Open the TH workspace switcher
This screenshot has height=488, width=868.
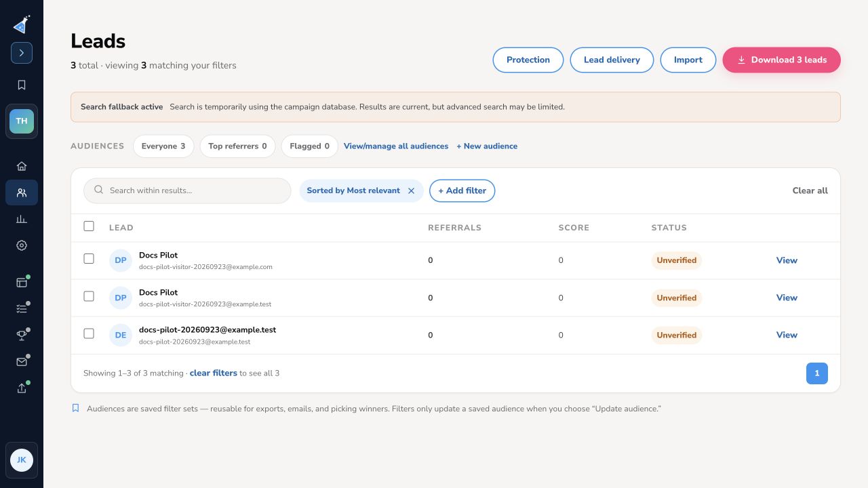pos(22,121)
